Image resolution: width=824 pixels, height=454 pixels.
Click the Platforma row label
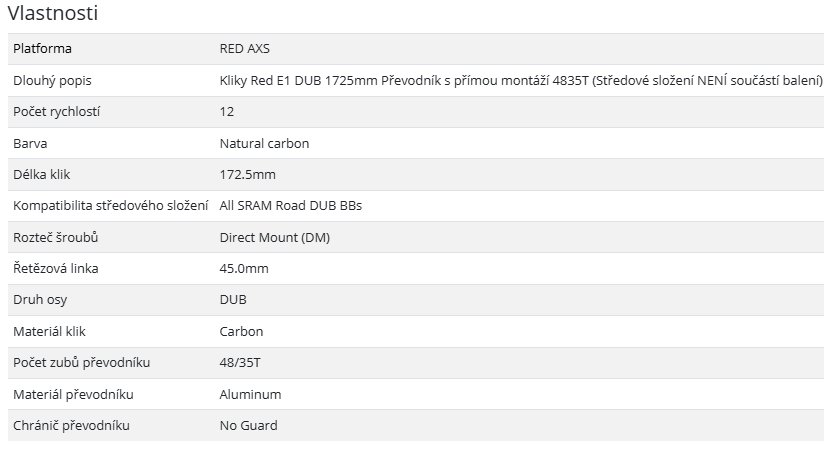(x=42, y=49)
